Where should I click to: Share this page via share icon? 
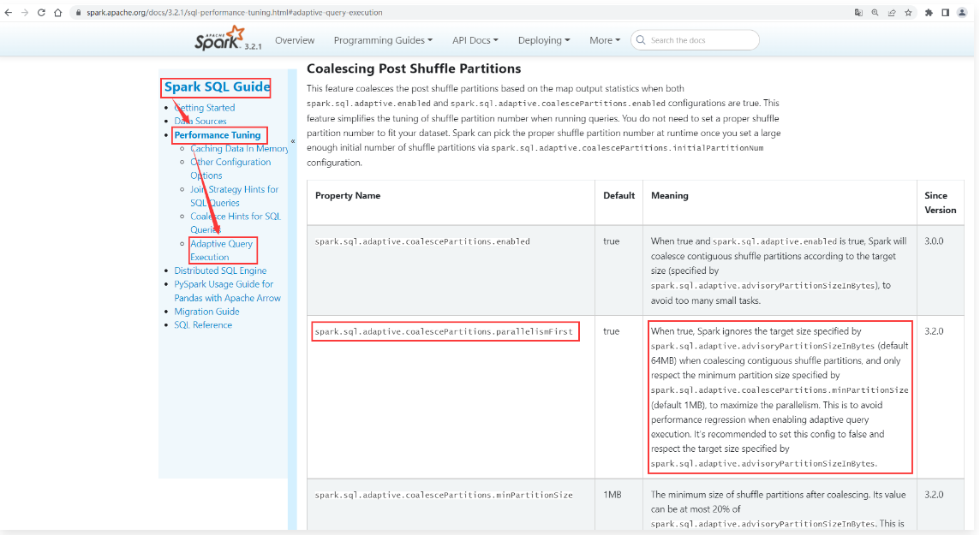[892, 13]
